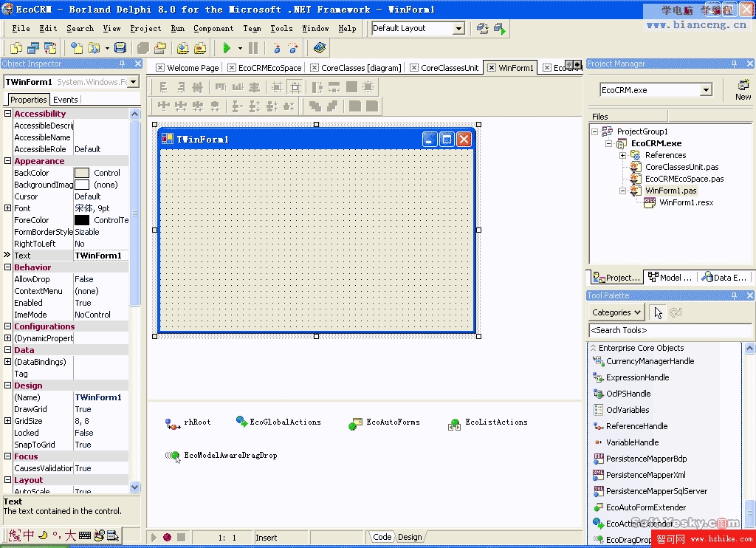Collapse Enterprise Core Objects palette group
The image size is (756, 548).
594,348
